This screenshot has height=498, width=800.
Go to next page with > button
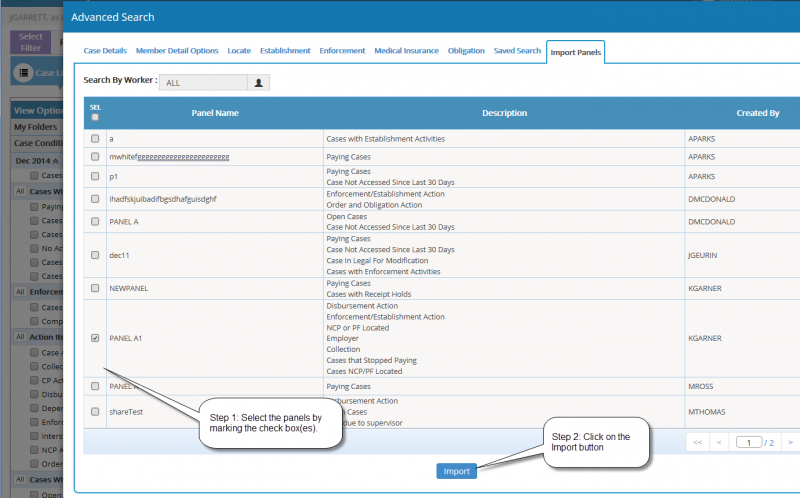point(790,442)
